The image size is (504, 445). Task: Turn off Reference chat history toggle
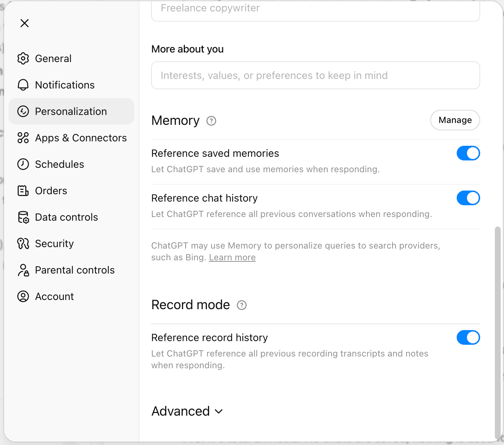(468, 198)
